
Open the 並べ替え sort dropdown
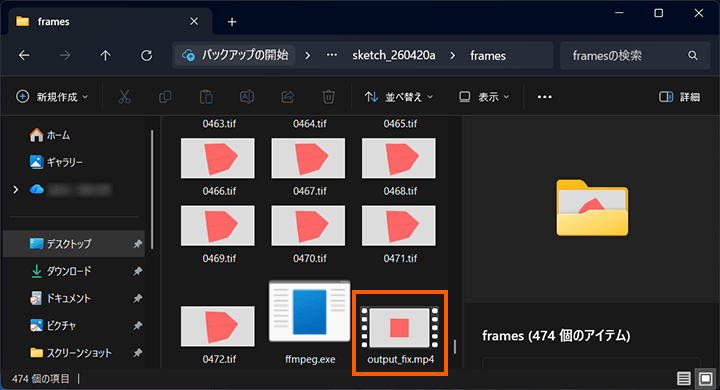pos(399,97)
